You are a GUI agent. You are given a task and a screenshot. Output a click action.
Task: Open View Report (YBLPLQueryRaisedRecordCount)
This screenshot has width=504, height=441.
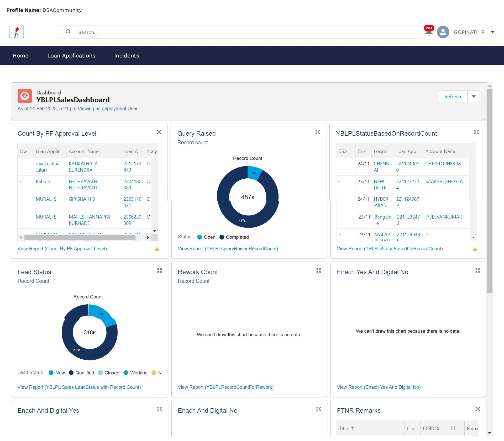pyautogui.click(x=228, y=249)
